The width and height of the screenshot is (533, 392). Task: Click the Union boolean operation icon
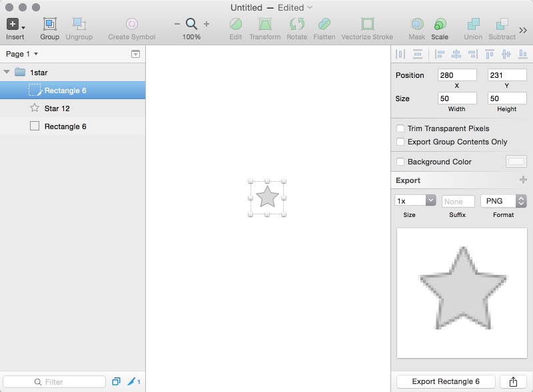coord(473,25)
